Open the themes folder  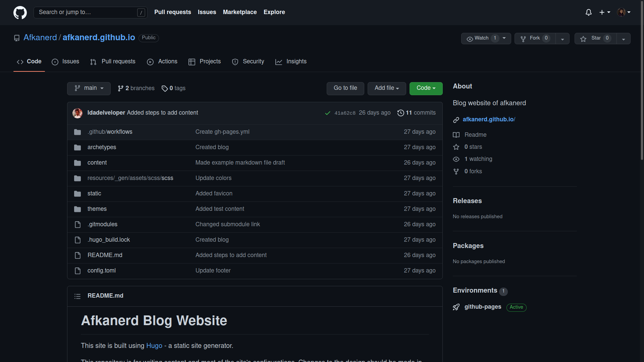click(97, 209)
